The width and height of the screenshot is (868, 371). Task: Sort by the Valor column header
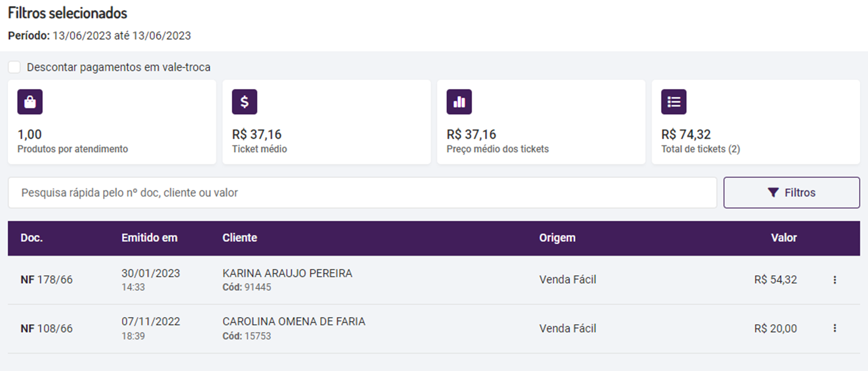(783, 238)
